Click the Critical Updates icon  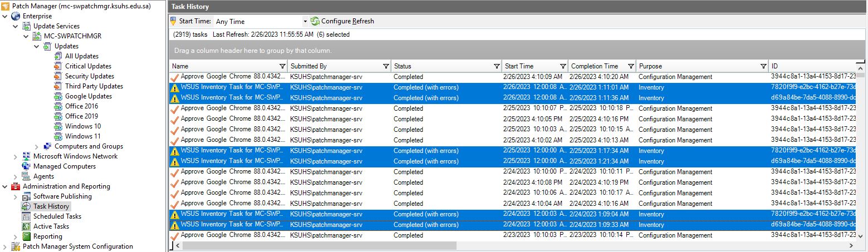click(58, 66)
